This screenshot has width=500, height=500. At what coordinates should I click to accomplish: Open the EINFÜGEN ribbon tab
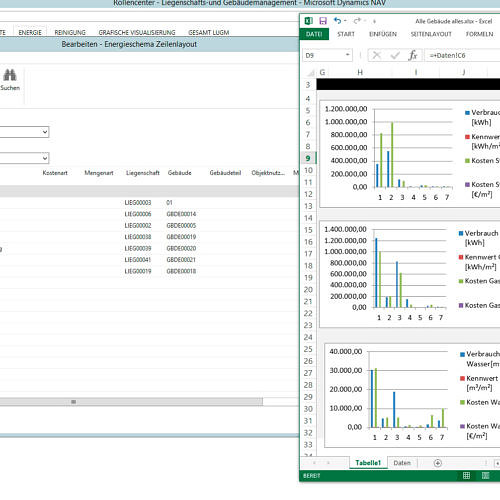[x=383, y=34]
